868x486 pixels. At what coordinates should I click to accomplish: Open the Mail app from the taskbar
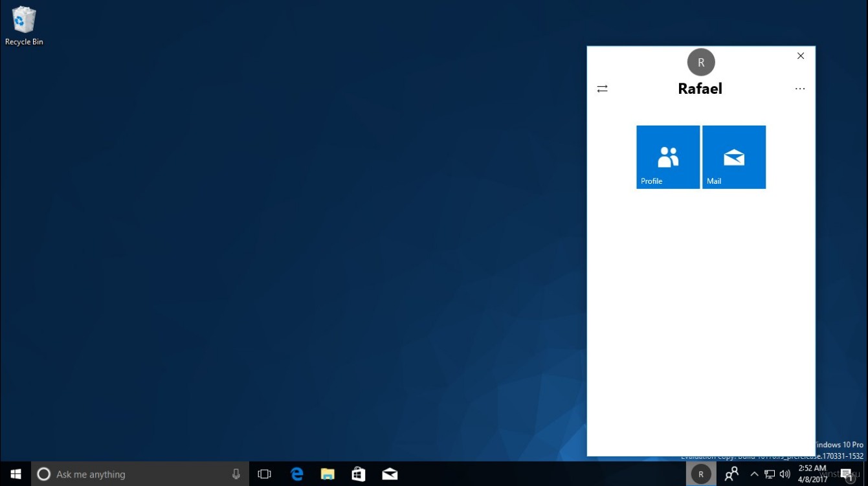click(x=390, y=474)
